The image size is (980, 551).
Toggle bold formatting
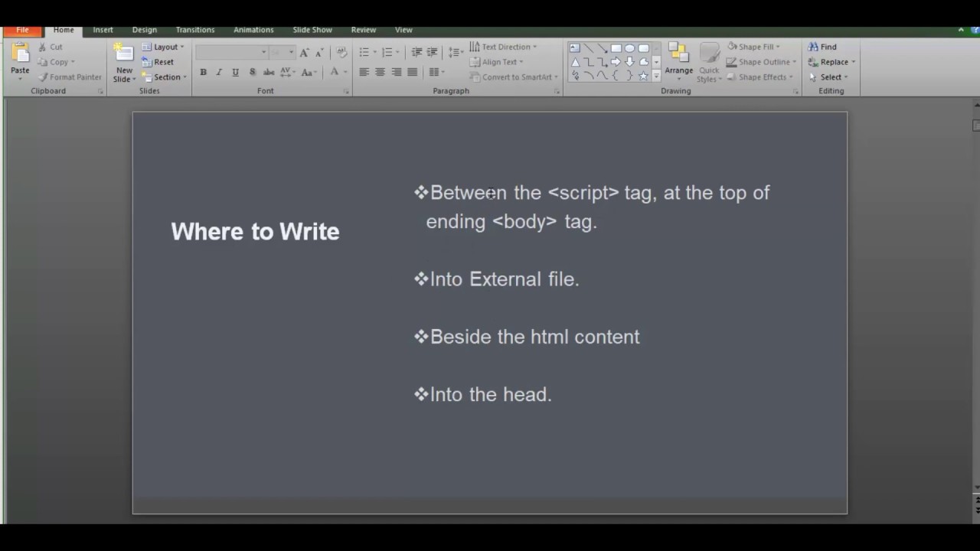(x=203, y=72)
